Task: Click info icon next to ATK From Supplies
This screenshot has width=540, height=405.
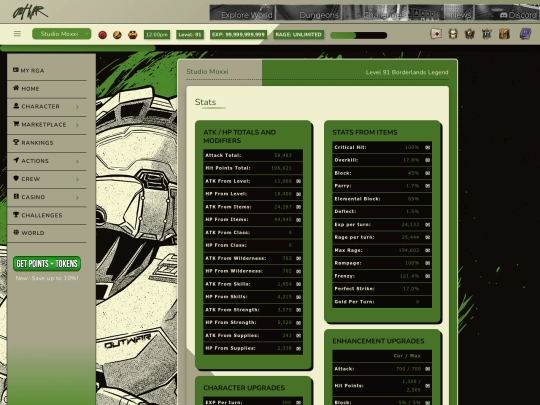Action: [x=299, y=335]
